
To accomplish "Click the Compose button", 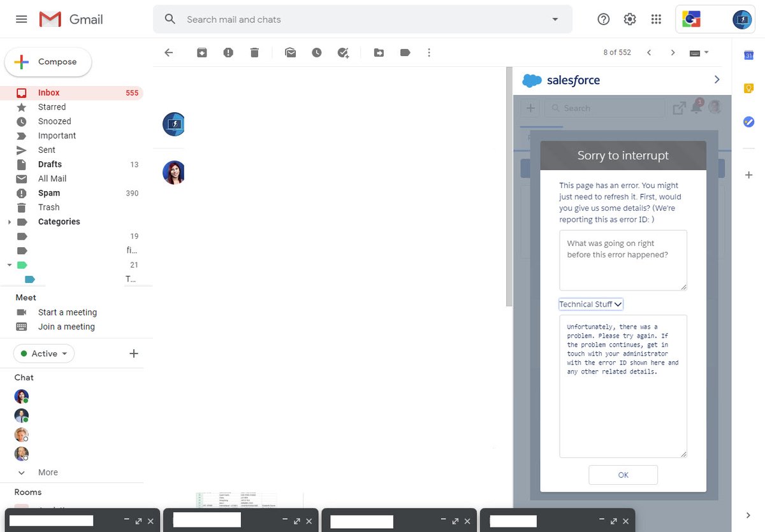I will [48, 62].
